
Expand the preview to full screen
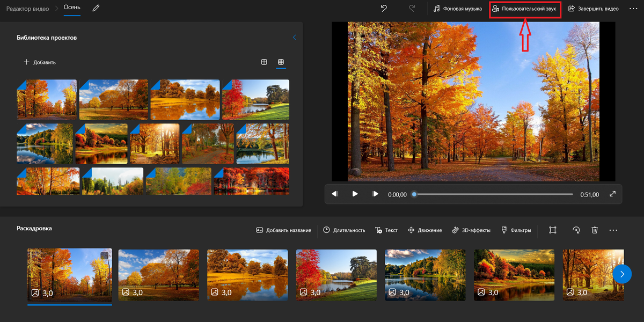point(612,194)
